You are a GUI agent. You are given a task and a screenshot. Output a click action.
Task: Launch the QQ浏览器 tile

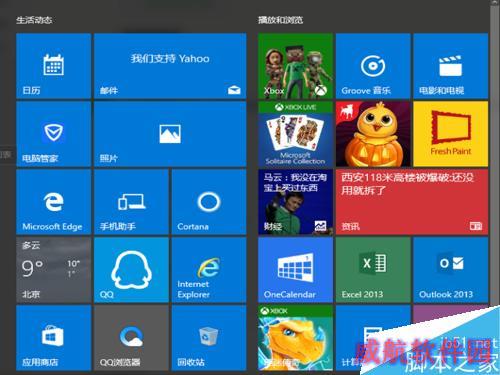tap(131, 338)
